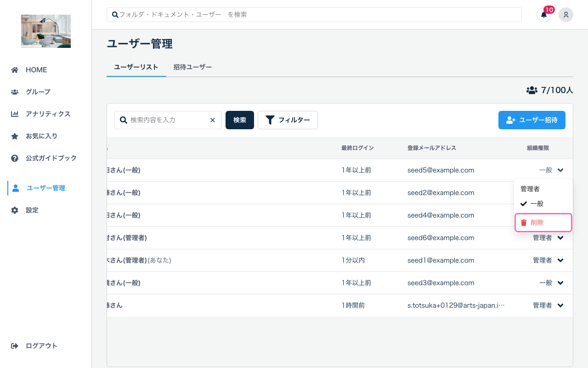Expand role dropdown for seed6@example.com
Screen dimensions: 588x368
(x=560, y=238)
